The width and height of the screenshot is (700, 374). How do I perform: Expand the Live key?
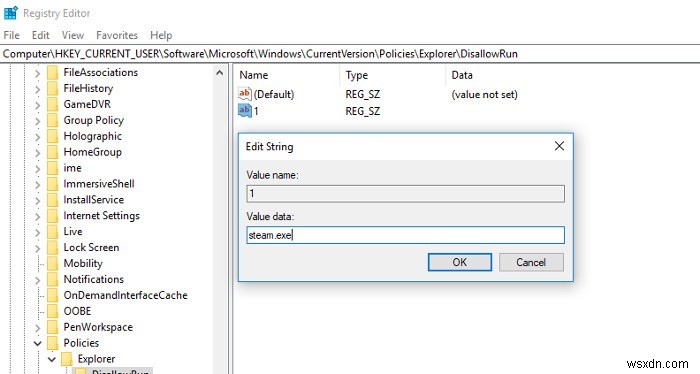click(38, 232)
